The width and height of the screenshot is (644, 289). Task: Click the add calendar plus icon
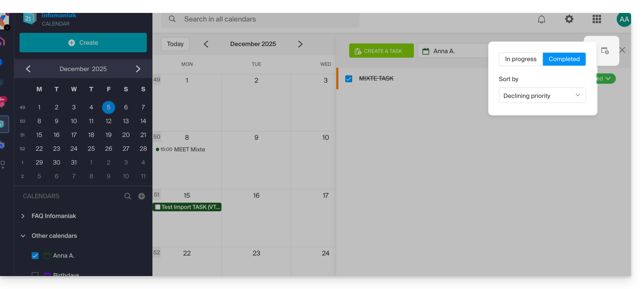(142, 196)
